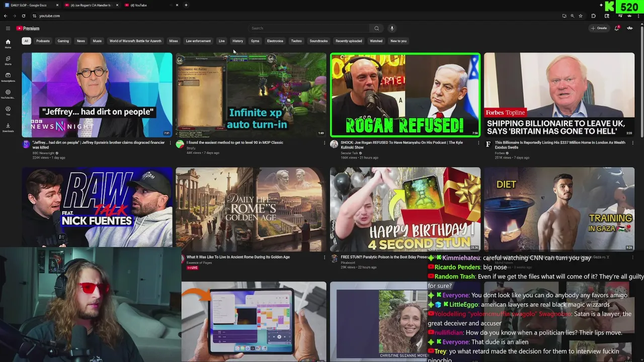Click the search magnifier button

(376, 28)
